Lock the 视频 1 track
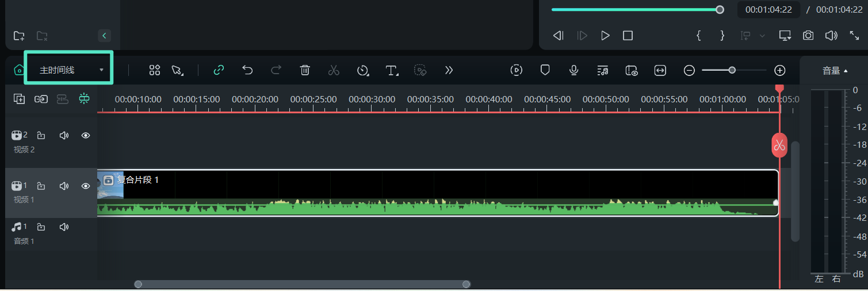Viewport: 868px width, 291px height. point(41,186)
